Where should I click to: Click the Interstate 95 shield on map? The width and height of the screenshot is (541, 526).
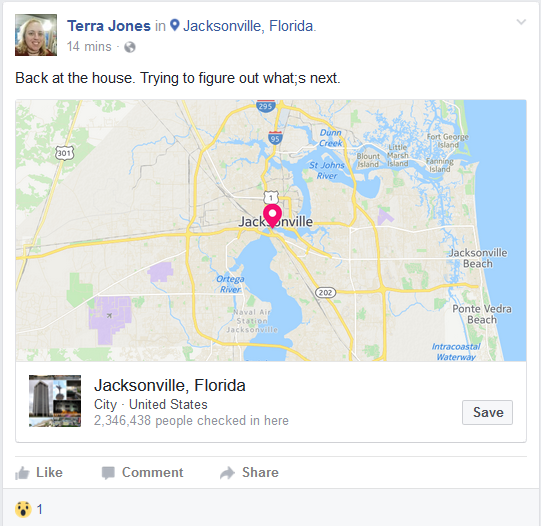point(275,138)
